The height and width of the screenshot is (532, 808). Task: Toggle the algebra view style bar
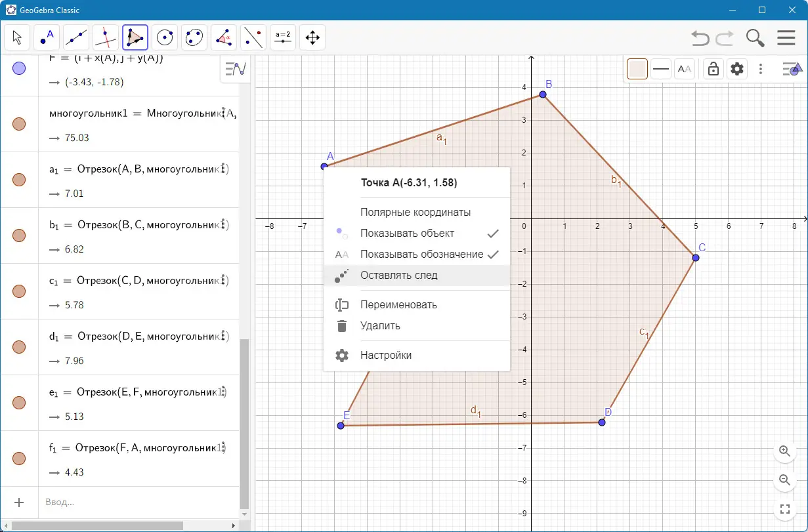click(235, 69)
